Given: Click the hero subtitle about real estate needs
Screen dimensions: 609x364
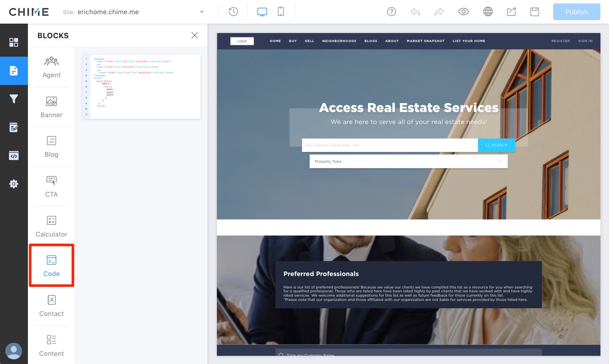Looking at the screenshot, I should point(408,122).
